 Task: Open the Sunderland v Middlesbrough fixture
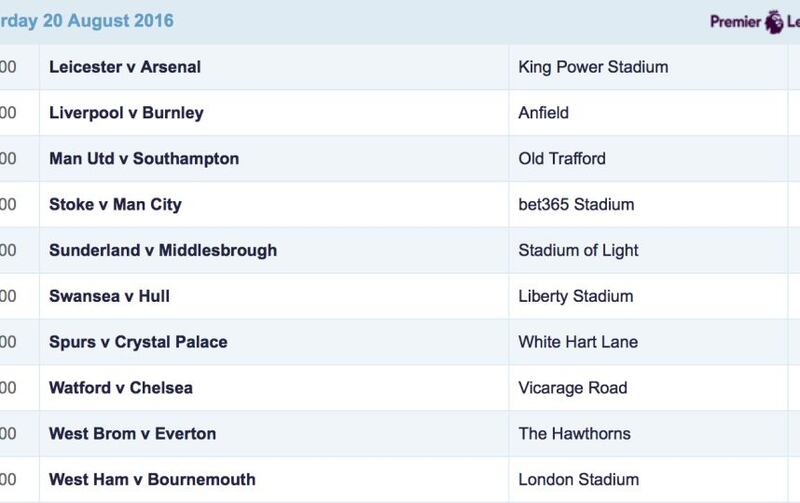(x=163, y=250)
